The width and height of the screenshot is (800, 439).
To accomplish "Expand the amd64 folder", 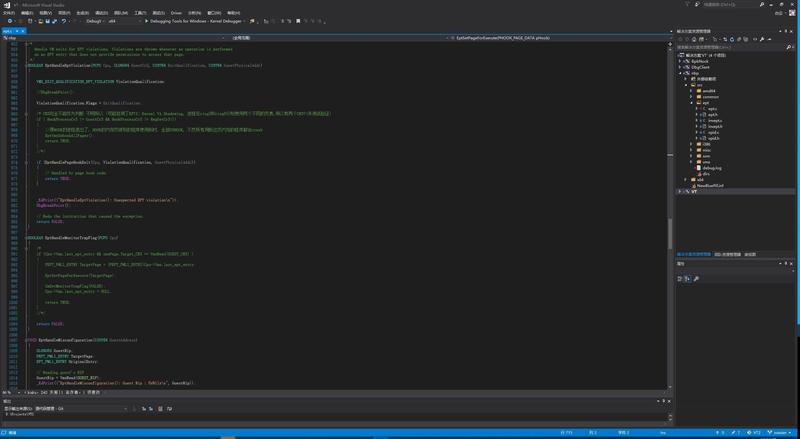I will coord(691,91).
